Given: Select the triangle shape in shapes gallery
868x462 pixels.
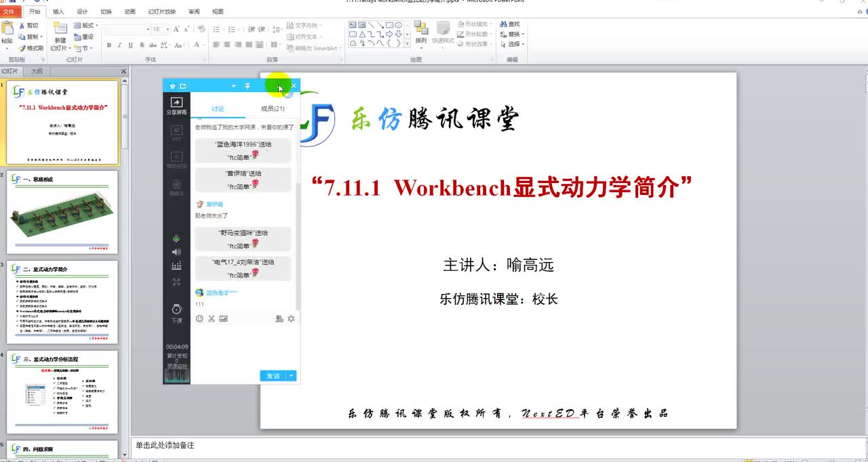Looking at the screenshot, I should pos(363,34).
